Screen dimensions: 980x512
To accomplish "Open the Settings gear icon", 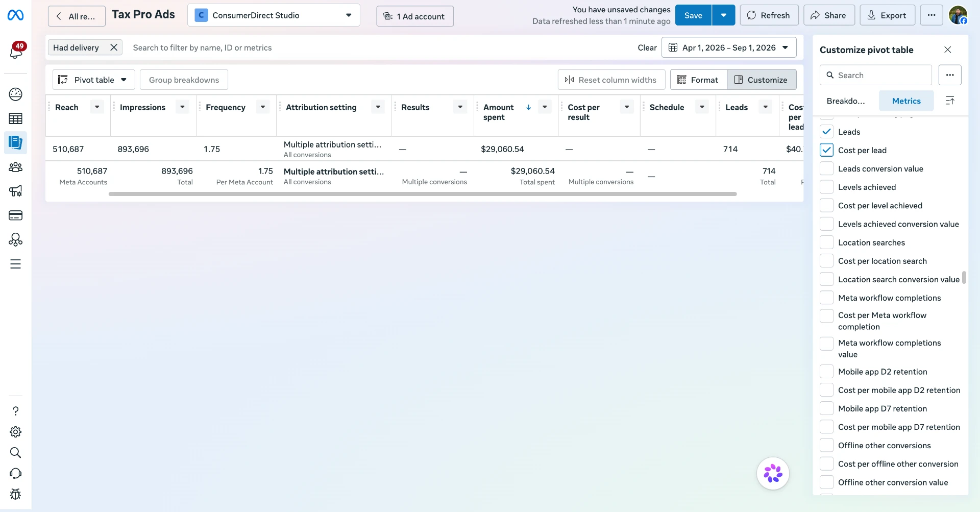I will tap(15, 432).
